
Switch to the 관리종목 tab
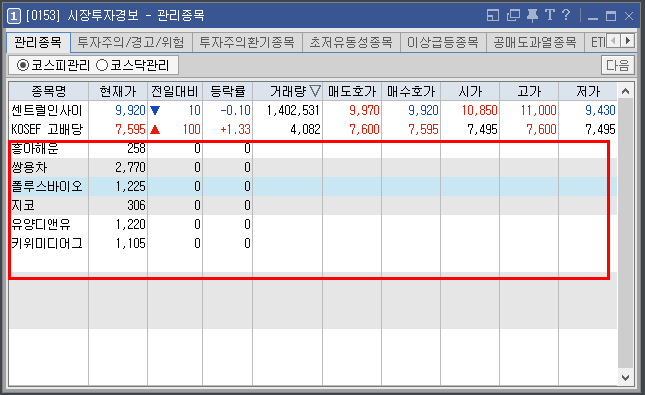pos(38,42)
